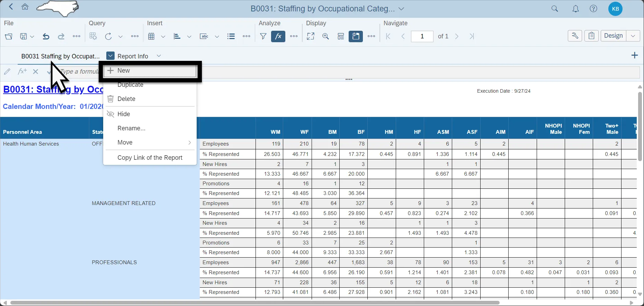
Task: Expand the Design mode dropdown arrow
Action: click(633, 36)
